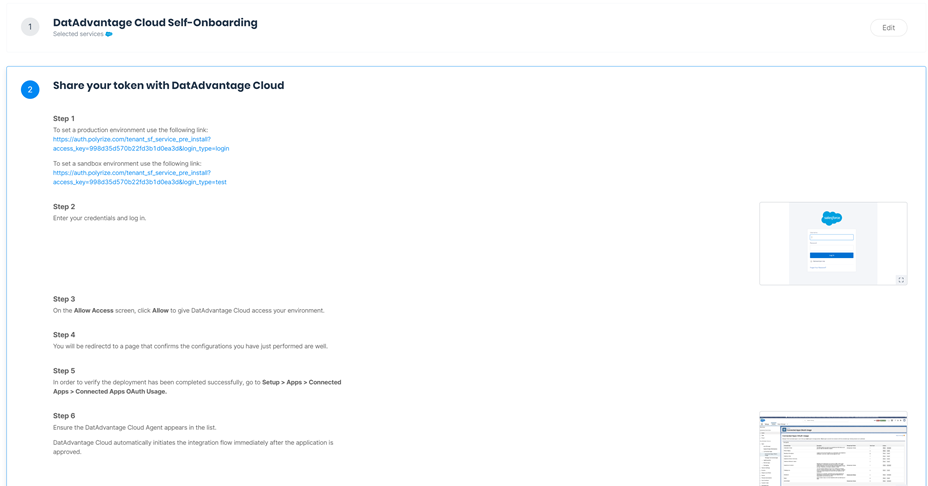Open the Connected Apps OAuth Usage screenshot
The image size is (928, 486).
[832, 450]
